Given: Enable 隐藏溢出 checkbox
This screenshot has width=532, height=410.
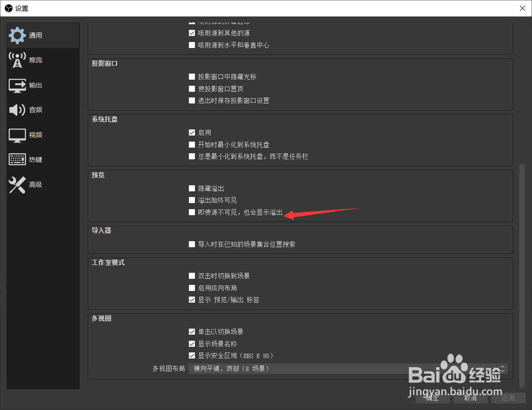Looking at the screenshot, I should (192, 188).
